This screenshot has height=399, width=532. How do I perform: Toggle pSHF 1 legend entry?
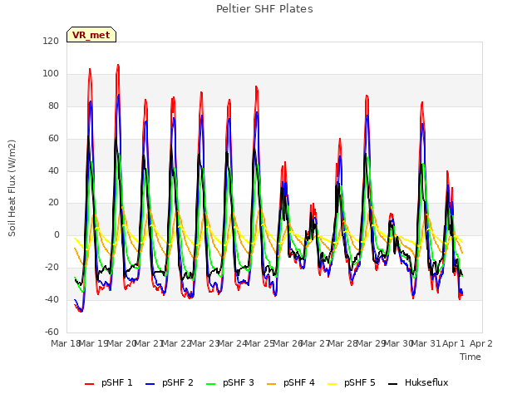[109, 382]
